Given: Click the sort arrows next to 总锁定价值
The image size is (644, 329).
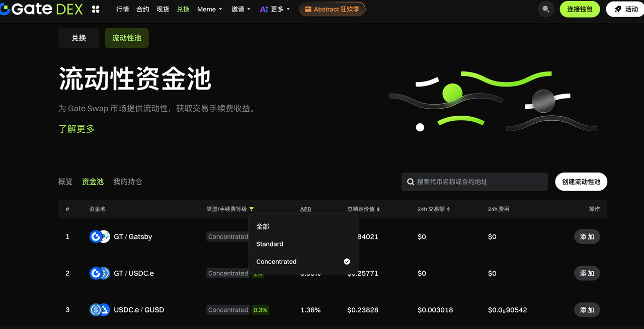Looking at the screenshot, I should click(378, 209).
